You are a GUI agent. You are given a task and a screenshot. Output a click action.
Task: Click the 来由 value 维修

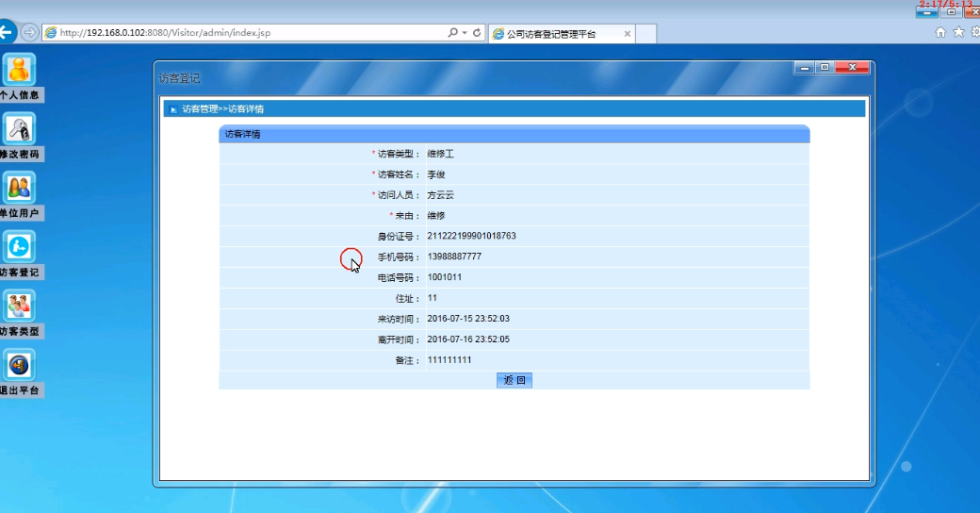pyautogui.click(x=435, y=216)
